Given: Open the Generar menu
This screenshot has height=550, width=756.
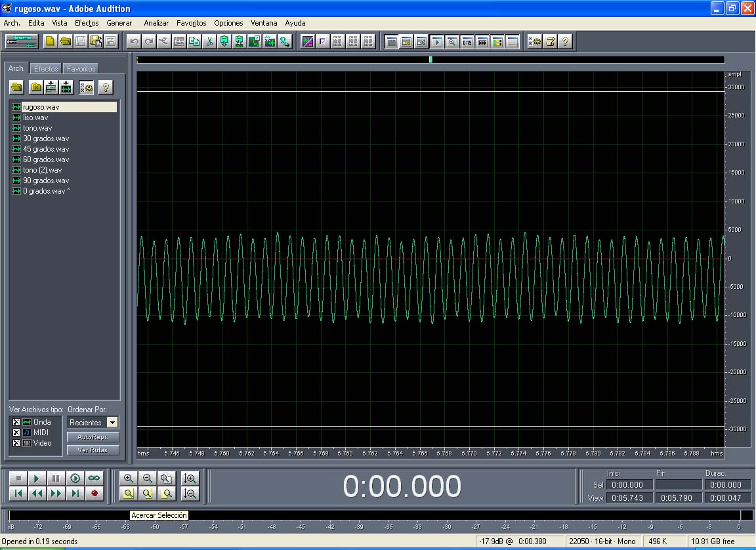Looking at the screenshot, I should pyautogui.click(x=119, y=23).
